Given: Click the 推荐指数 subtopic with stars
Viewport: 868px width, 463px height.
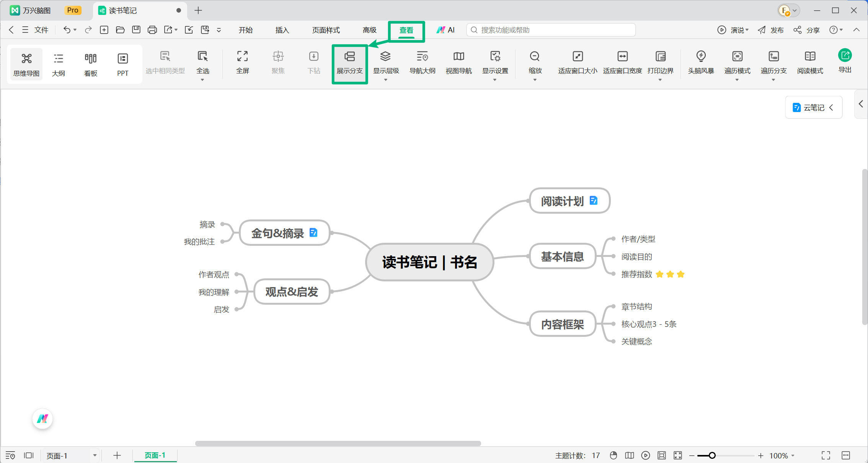Looking at the screenshot, I should click(653, 274).
